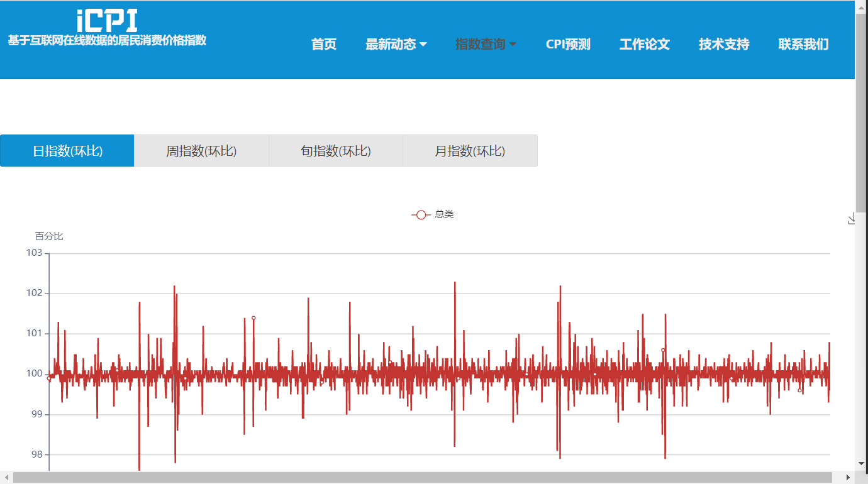Image resolution: width=868 pixels, height=484 pixels.
Task: Click the horizontal scrollbar thumb
Action: point(423,478)
